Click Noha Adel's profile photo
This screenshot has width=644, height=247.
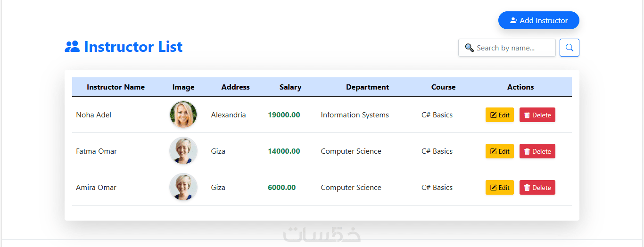pyautogui.click(x=183, y=115)
